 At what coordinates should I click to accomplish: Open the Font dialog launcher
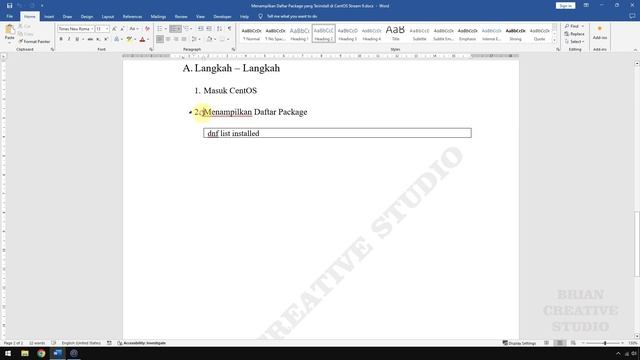[x=151, y=49]
